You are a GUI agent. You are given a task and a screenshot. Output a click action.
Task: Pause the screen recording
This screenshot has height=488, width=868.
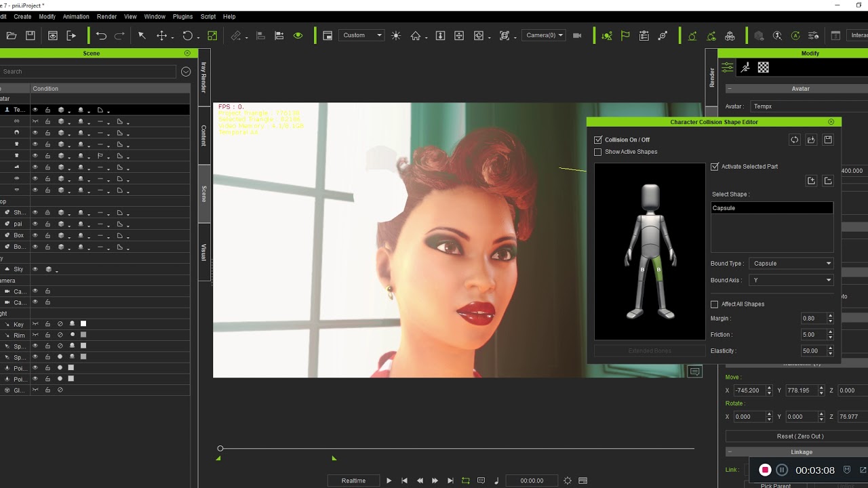click(781, 470)
